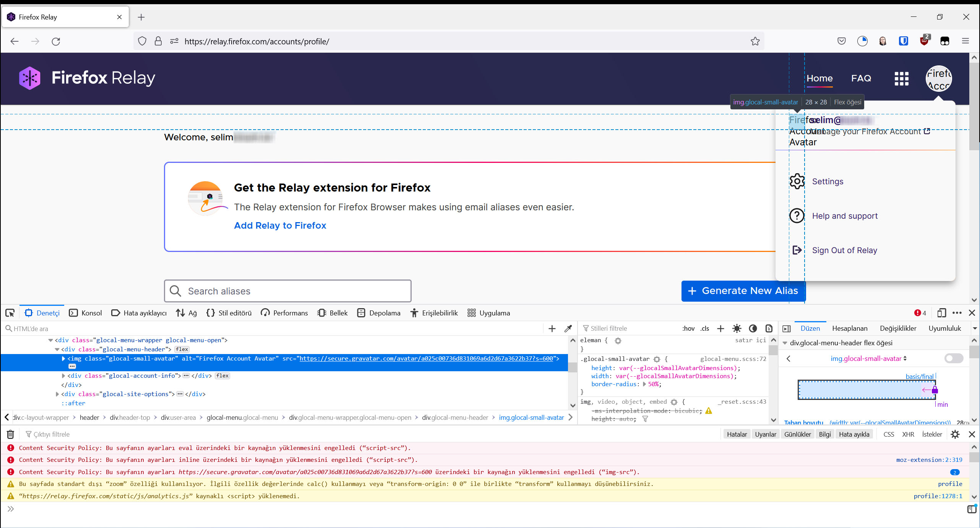Viewport: 980px width, 528px height.
Task: Open the DevTools three-dot customization menu
Action: [957, 313]
